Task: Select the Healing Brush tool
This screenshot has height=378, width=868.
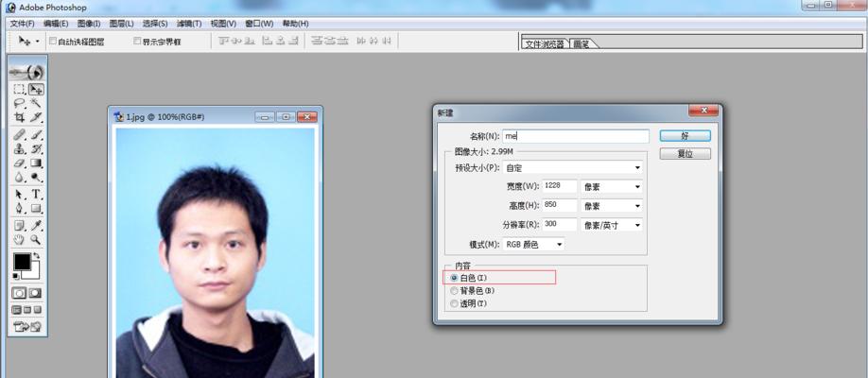Action: (x=20, y=134)
